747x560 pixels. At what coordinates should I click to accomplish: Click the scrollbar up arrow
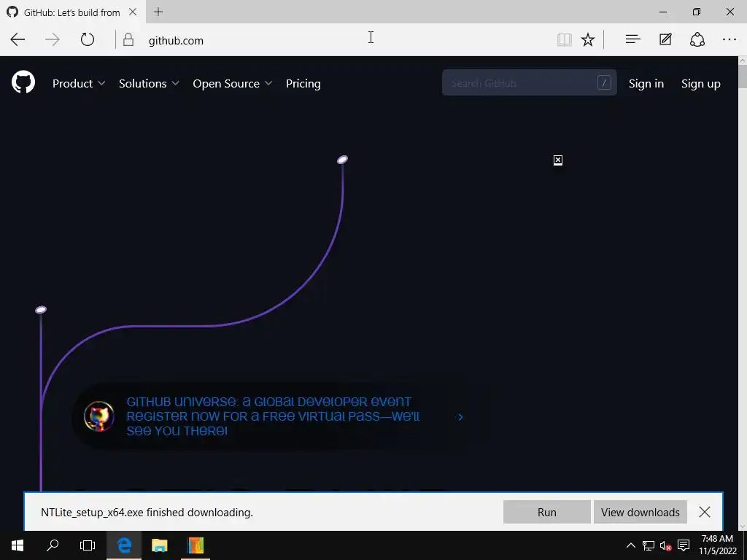point(742,61)
